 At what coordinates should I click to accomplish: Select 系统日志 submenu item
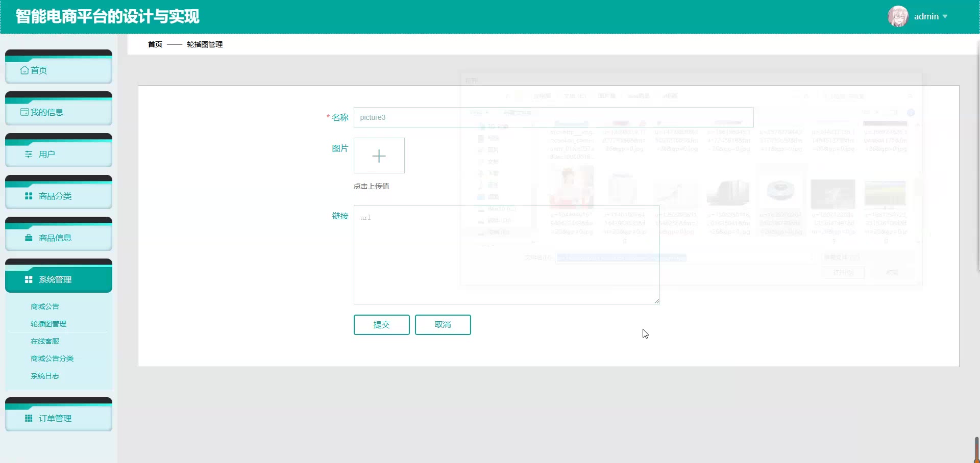point(45,376)
